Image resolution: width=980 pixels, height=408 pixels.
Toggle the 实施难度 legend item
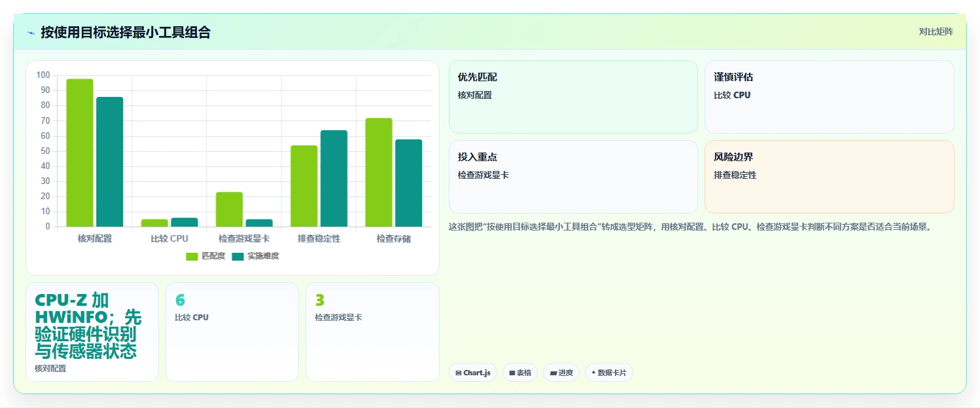point(256,256)
